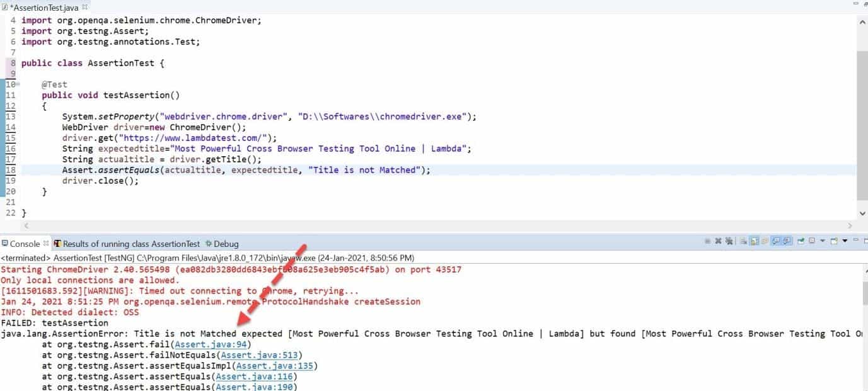Viewport: 868px width, 391px height.
Task: Click the 'import org.testng.Assert;' line
Action: pyautogui.click(x=85, y=31)
